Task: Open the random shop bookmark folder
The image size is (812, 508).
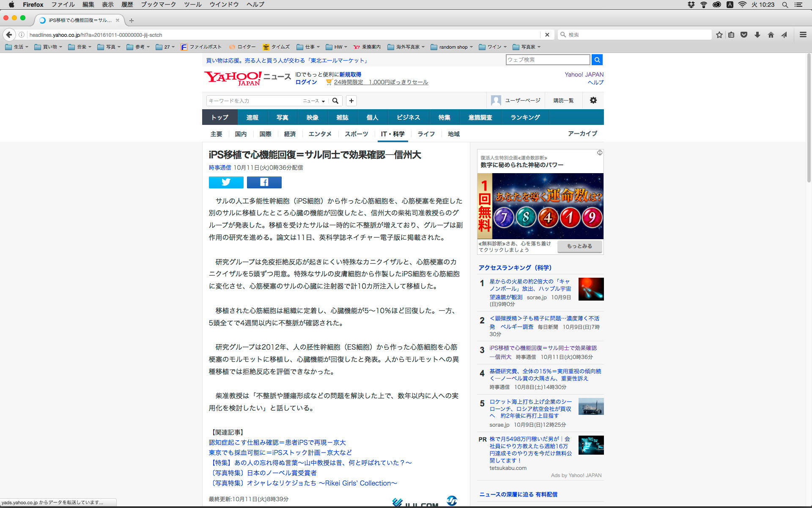Action: click(452, 47)
